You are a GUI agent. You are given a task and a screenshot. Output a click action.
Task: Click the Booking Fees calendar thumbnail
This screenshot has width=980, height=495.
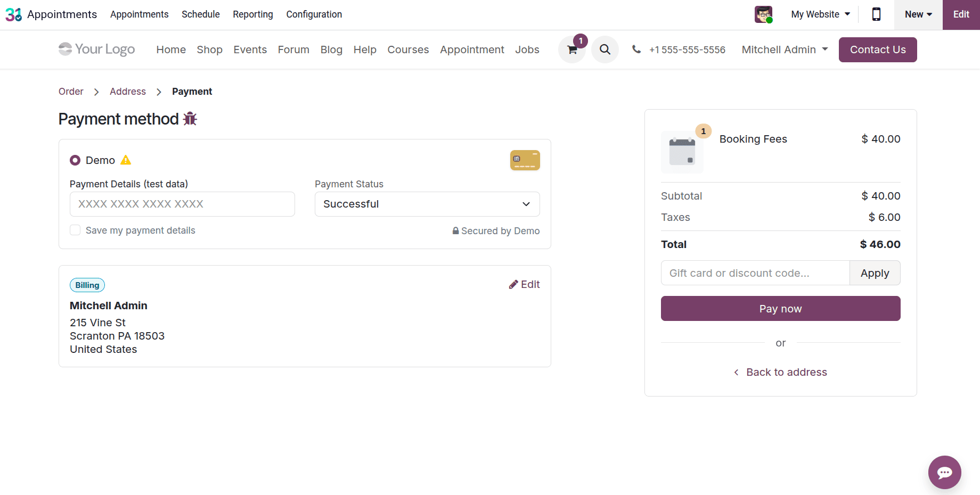[682, 152]
